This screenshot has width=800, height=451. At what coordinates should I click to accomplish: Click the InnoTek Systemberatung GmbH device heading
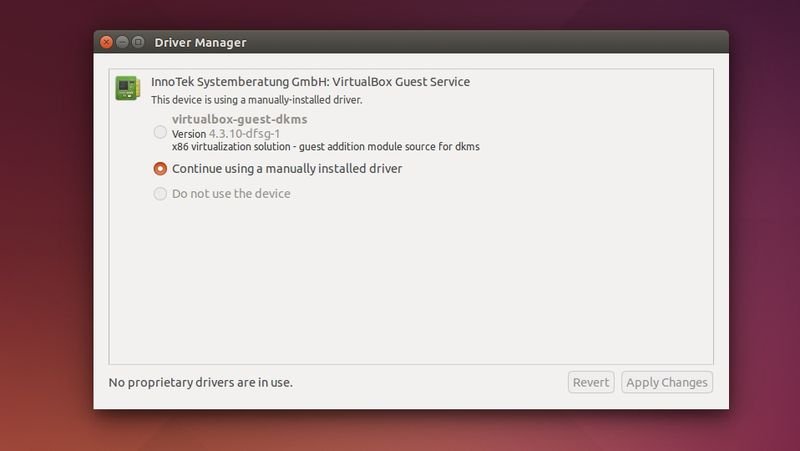point(310,82)
